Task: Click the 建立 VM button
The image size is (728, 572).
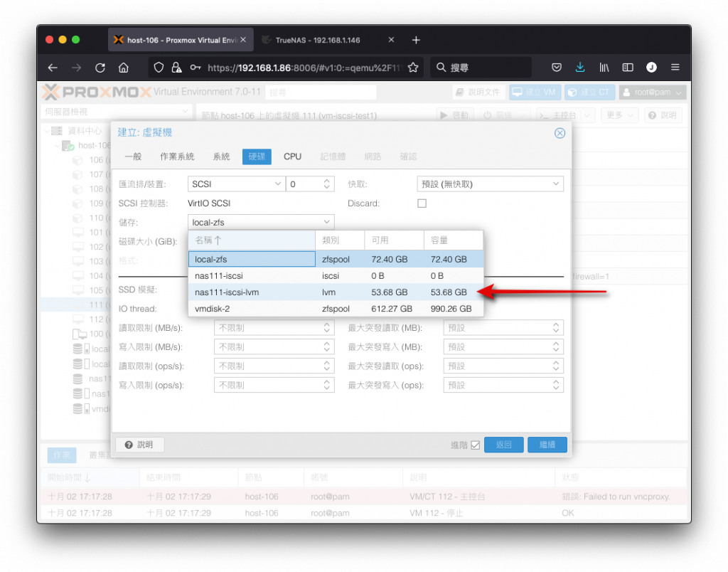Action: [x=535, y=92]
